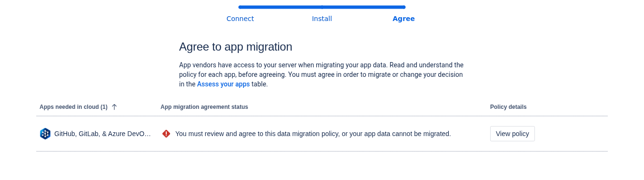Click the GitHub, GitLab, & Azure DevO… app name
644x180 pixels.
click(x=102, y=134)
